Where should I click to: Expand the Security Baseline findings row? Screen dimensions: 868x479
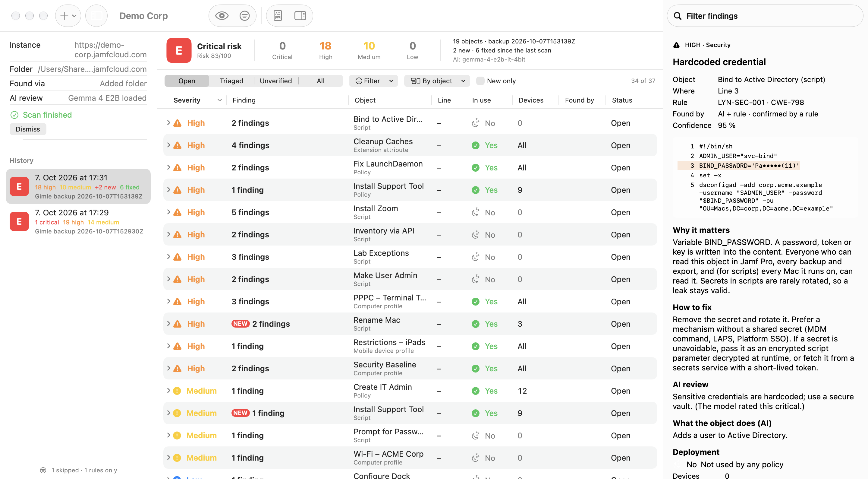tap(168, 368)
